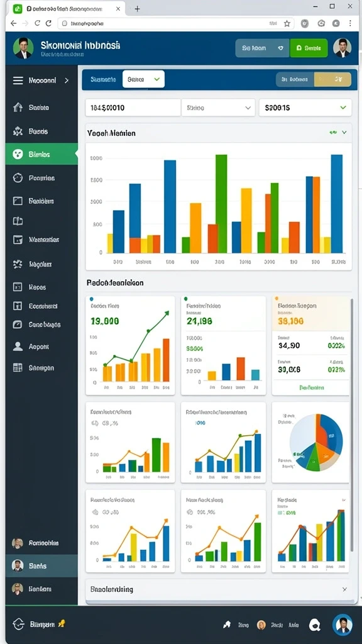Click the green button in header

pos(309,48)
